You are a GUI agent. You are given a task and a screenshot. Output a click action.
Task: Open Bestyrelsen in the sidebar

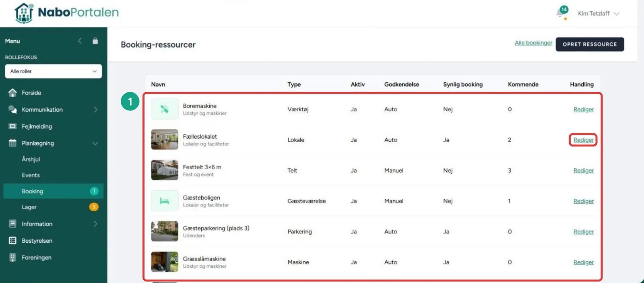37,241
